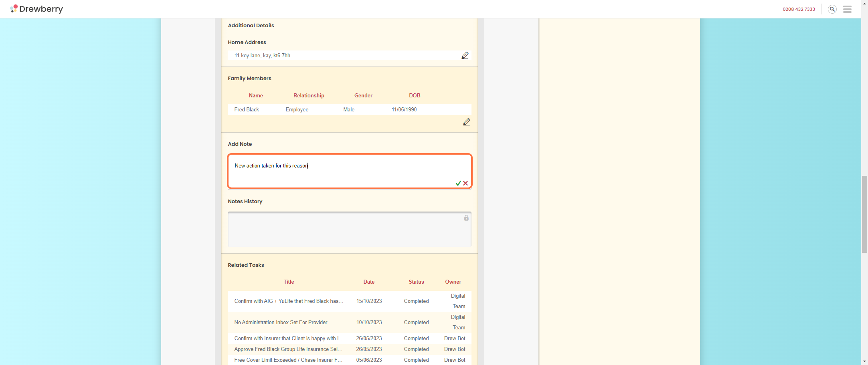Image resolution: width=868 pixels, height=365 pixels.
Task: Click the Gender column header
Action: pos(363,95)
